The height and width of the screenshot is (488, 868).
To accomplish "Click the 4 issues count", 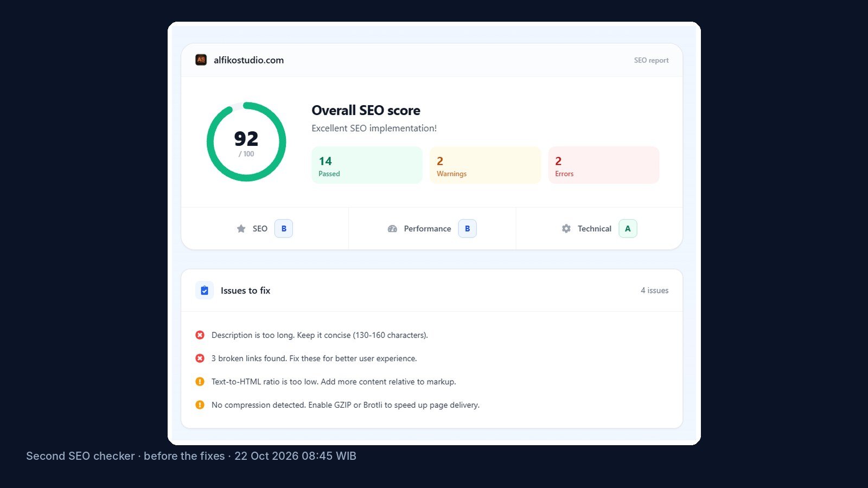I will pos(654,291).
